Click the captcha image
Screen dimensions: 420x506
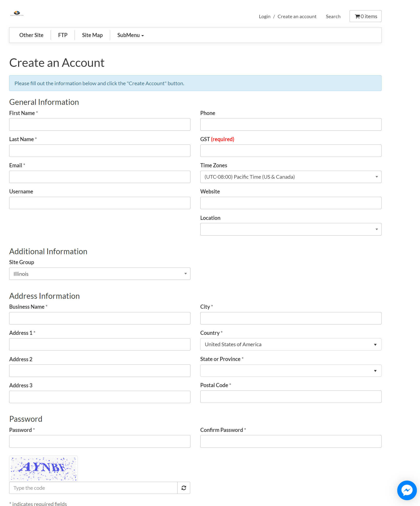43,468
